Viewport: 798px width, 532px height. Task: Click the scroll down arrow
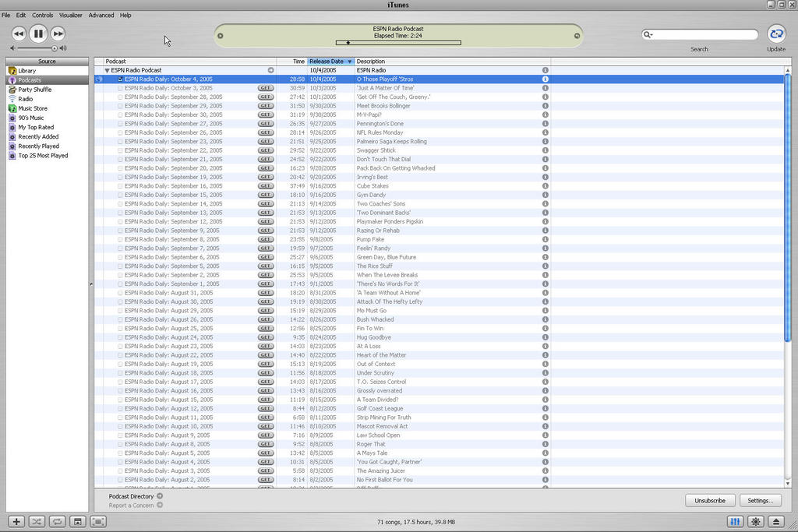(788, 483)
